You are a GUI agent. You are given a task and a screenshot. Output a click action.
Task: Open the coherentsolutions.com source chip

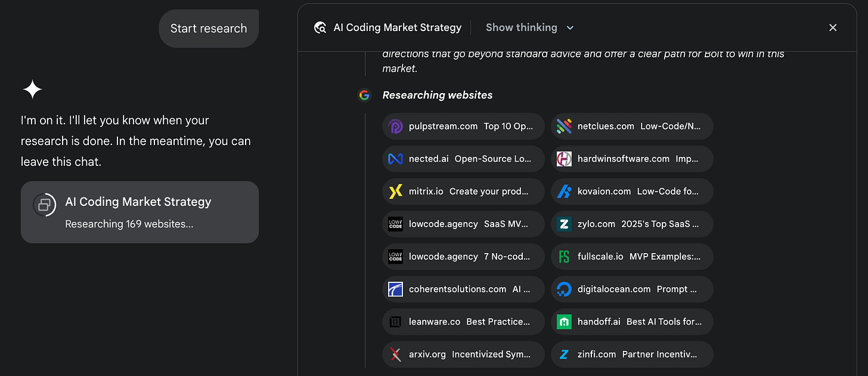pyautogui.click(x=463, y=289)
